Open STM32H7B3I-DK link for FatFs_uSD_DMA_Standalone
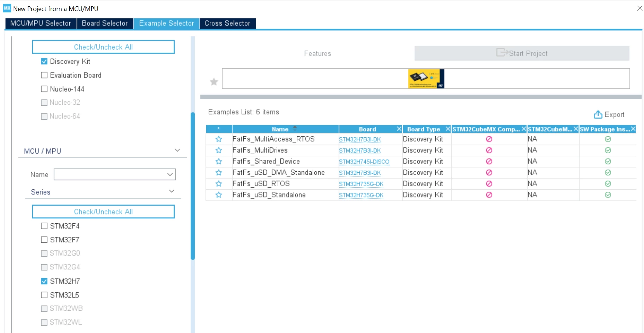The width and height of the screenshot is (644, 333). (x=360, y=173)
